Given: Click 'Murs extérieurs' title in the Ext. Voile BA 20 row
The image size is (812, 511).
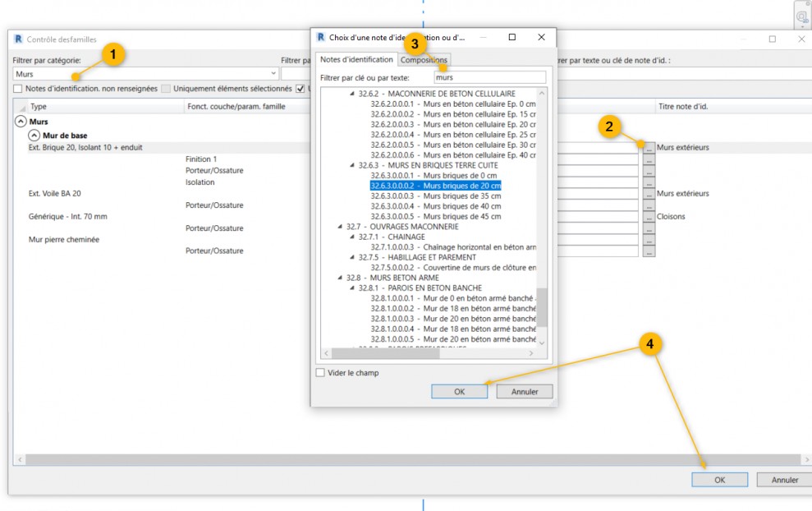Looking at the screenshot, I should tap(682, 193).
